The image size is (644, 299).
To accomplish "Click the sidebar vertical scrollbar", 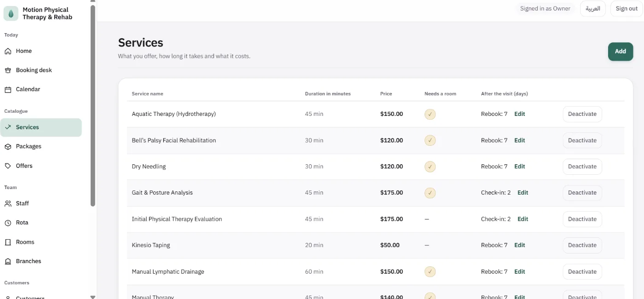I will pos(93,105).
